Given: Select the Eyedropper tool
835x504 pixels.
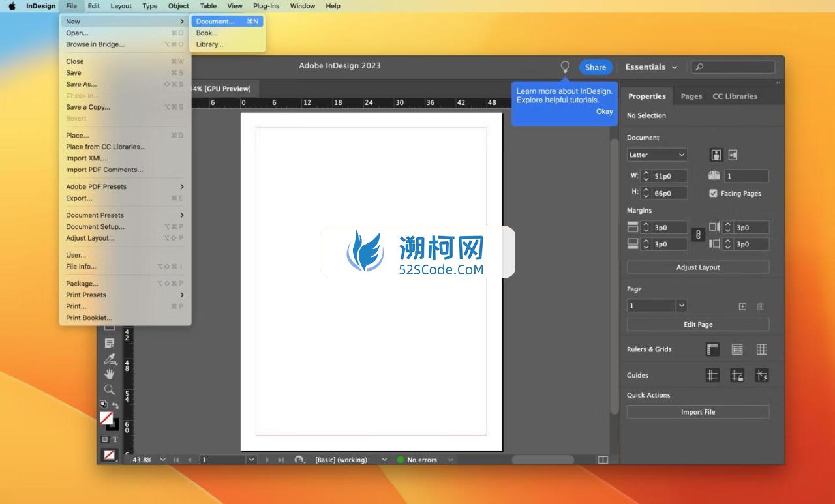Looking at the screenshot, I should 110,359.
